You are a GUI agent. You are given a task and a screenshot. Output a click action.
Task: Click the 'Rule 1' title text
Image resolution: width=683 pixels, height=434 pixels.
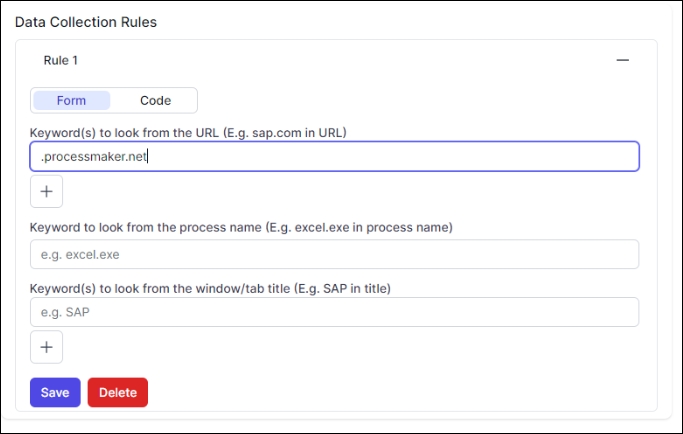60,60
